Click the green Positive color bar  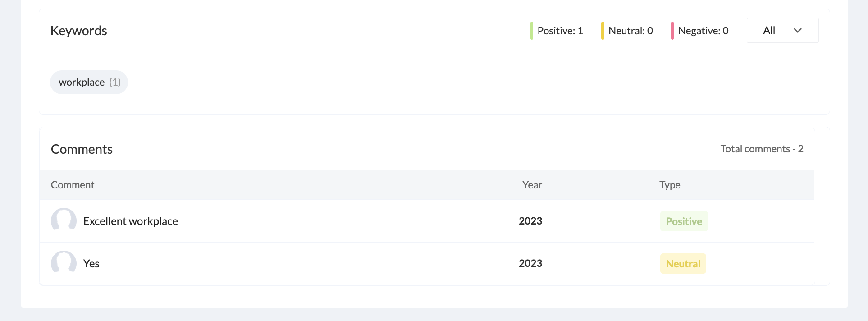click(532, 31)
